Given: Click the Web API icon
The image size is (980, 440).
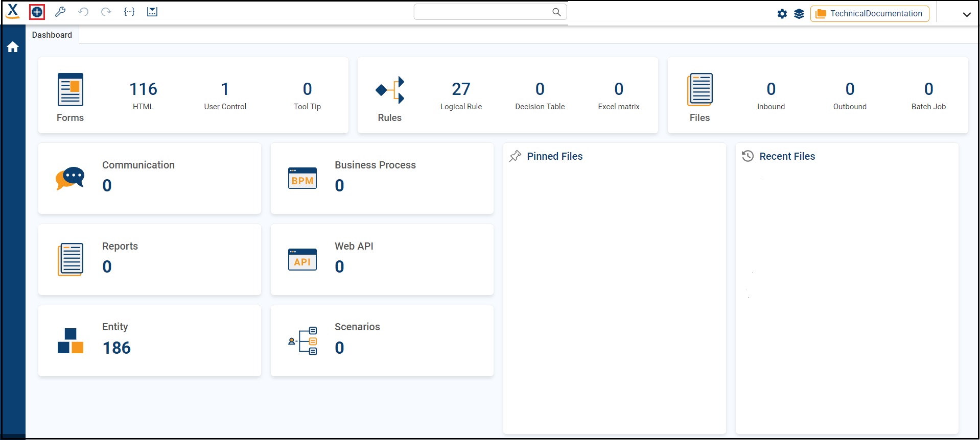Looking at the screenshot, I should tap(302, 259).
